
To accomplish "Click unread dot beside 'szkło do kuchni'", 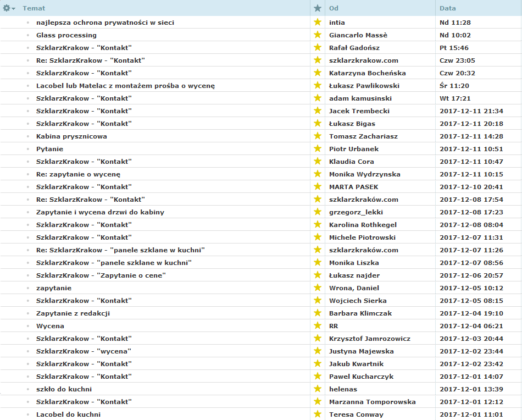I will (28, 389).
